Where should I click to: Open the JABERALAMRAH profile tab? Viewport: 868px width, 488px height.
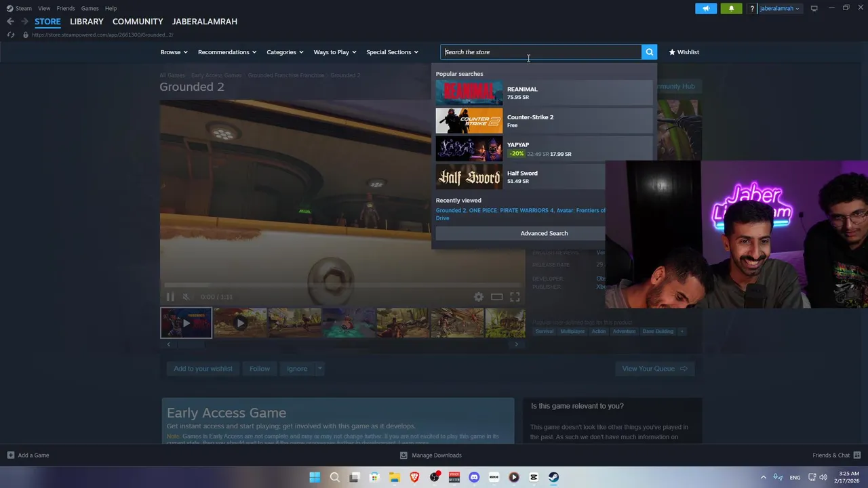click(205, 22)
